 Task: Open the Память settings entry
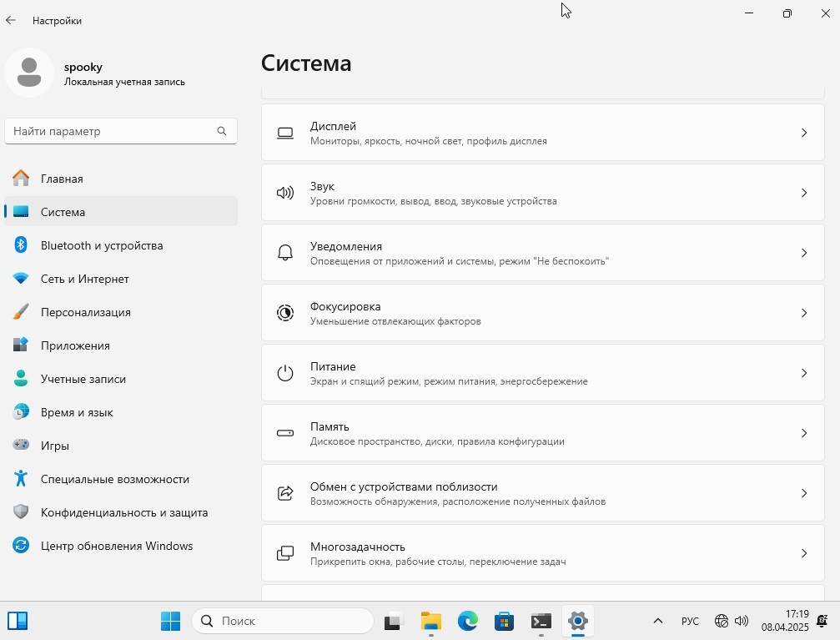coord(543,432)
